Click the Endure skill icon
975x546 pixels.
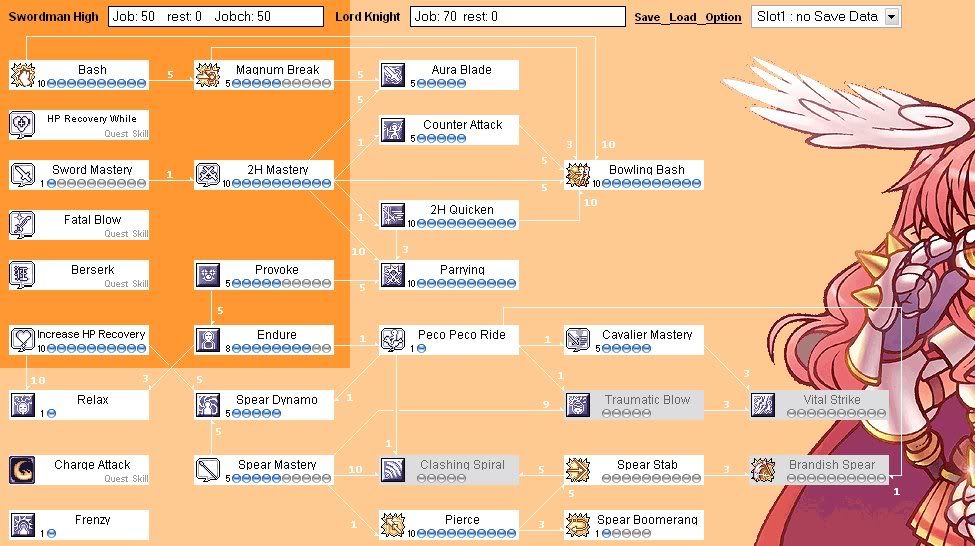(x=208, y=340)
